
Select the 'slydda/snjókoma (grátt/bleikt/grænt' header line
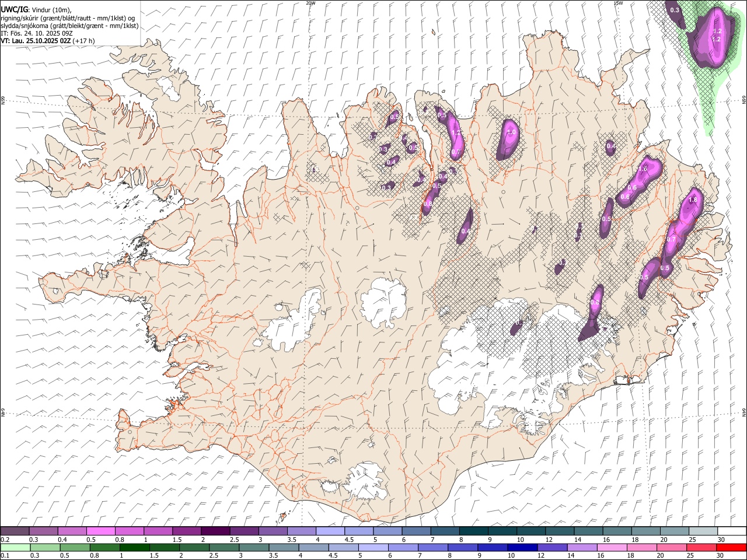click(69, 26)
